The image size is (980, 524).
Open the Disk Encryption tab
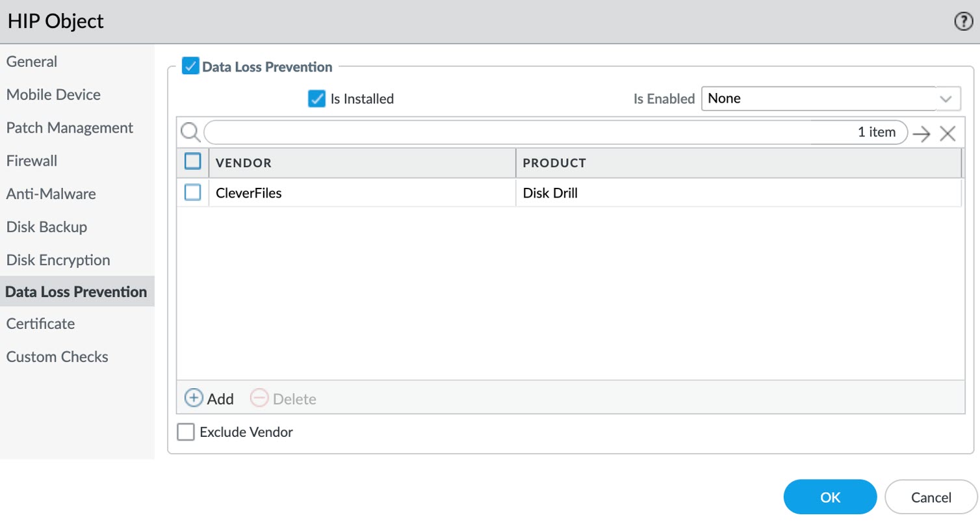(x=58, y=260)
